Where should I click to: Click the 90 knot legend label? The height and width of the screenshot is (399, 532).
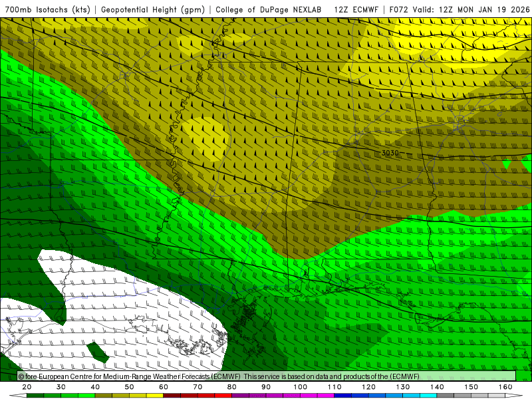click(266, 387)
